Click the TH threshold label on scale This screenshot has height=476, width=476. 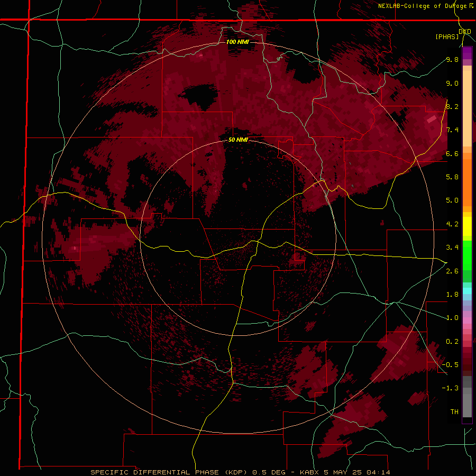454,411
